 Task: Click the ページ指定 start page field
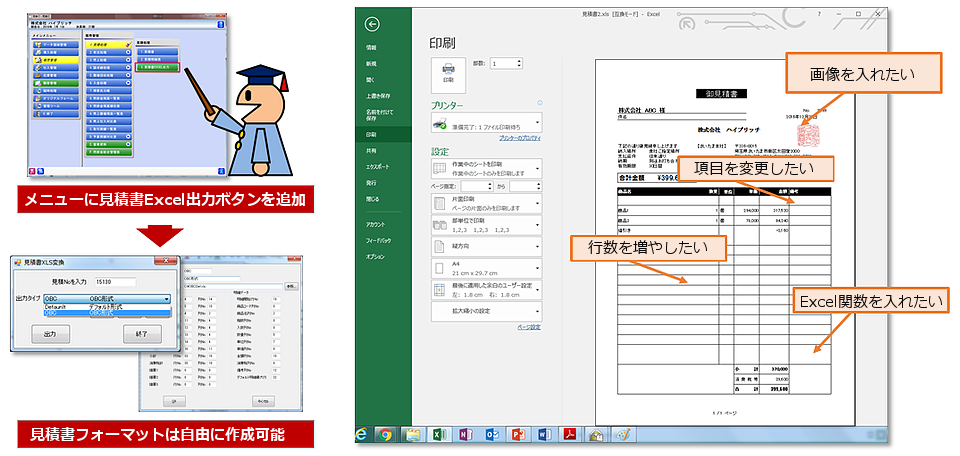pyautogui.click(x=477, y=185)
